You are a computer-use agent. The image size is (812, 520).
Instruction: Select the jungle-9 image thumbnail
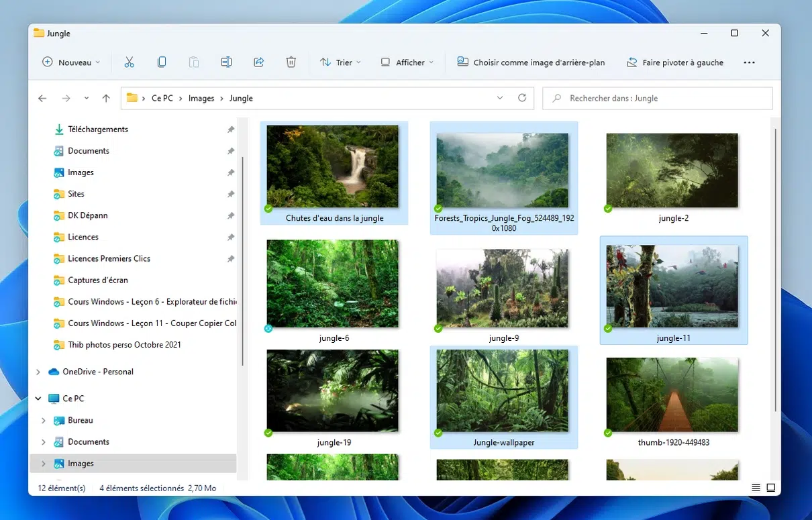coord(503,289)
